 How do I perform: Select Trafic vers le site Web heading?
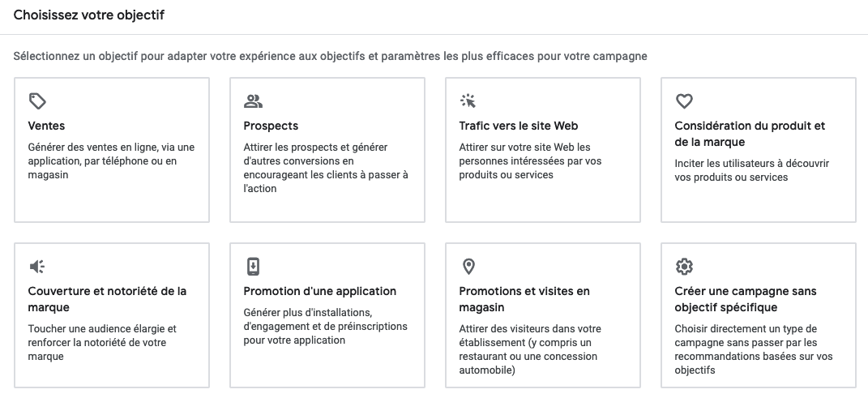click(x=518, y=126)
